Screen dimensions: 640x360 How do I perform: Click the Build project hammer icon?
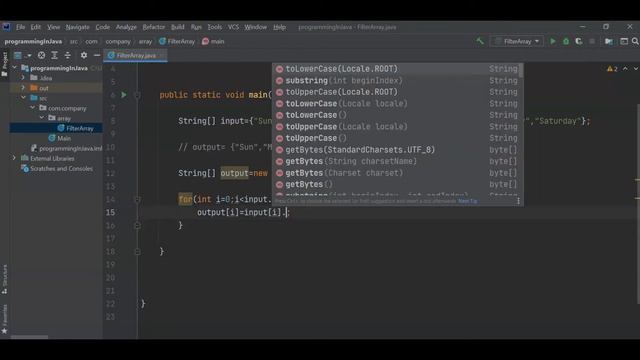coord(480,41)
